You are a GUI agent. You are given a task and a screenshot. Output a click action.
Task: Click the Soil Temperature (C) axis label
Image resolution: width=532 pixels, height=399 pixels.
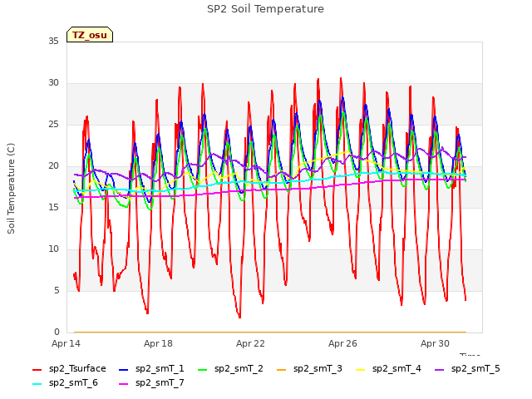(x=11, y=189)
